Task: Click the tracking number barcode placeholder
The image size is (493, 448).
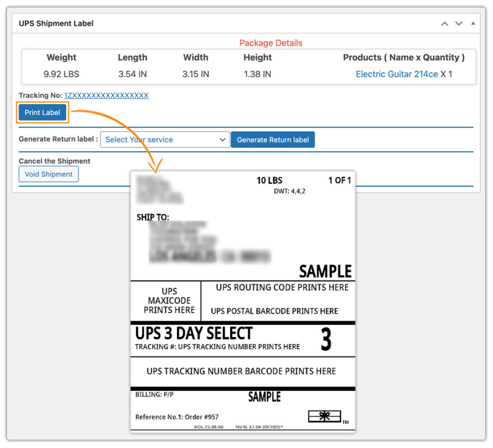Action: tap(243, 371)
